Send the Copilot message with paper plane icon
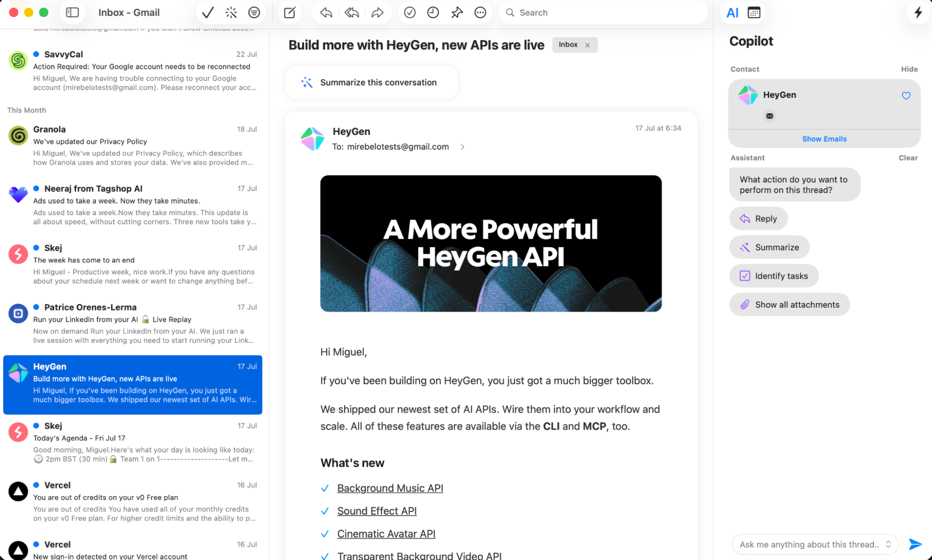 (915, 544)
